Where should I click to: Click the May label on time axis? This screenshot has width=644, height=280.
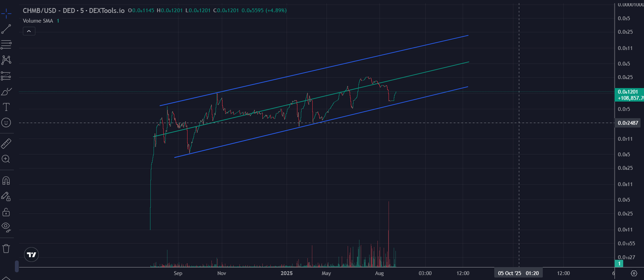pos(327,273)
